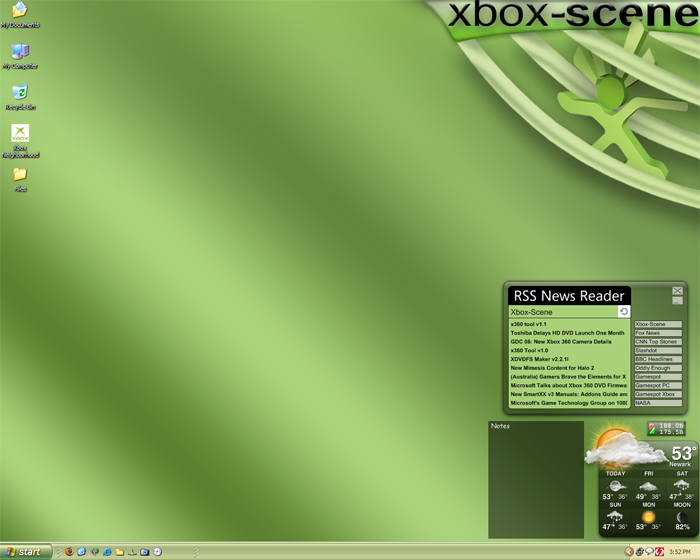Select the NASA feed button
Screen dimensions: 700x560
point(658,403)
